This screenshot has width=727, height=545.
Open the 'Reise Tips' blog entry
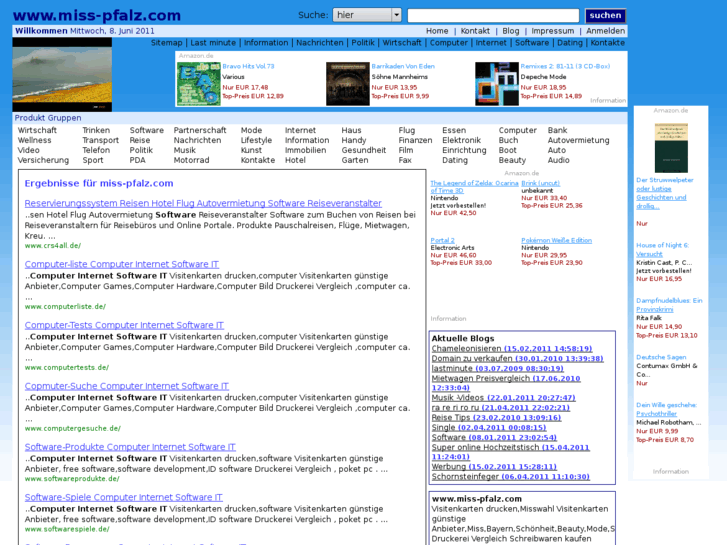(x=496, y=417)
